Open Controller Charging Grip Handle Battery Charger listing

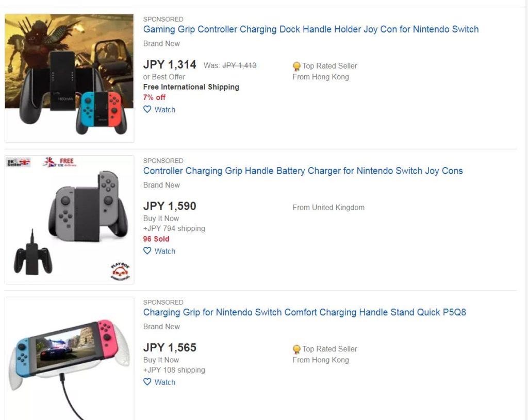[303, 171]
